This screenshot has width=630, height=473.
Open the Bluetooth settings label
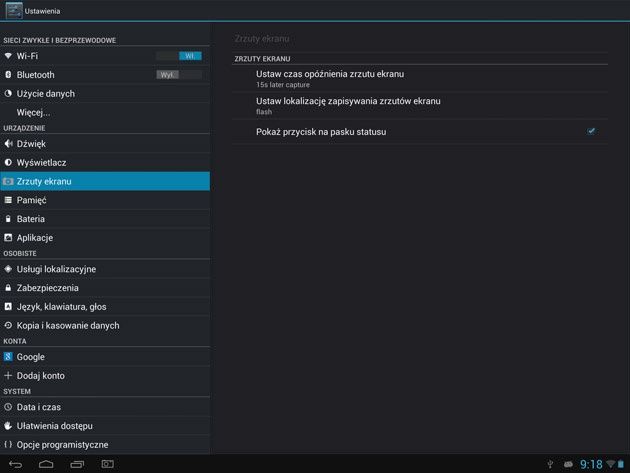coord(35,75)
